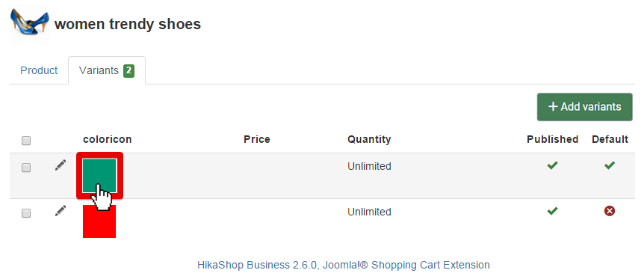The width and height of the screenshot is (644, 279).
Task: Click Default checkmark of green variant
Action: tap(610, 165)
